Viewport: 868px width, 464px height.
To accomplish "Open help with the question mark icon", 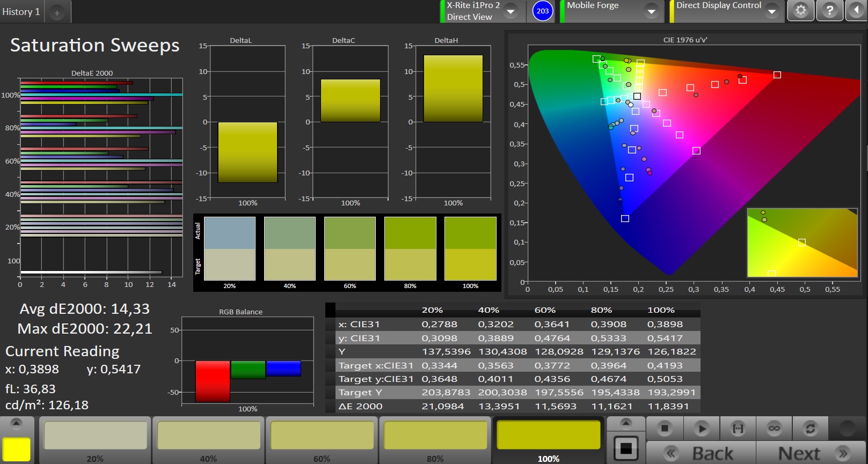I will pos(829,11).
